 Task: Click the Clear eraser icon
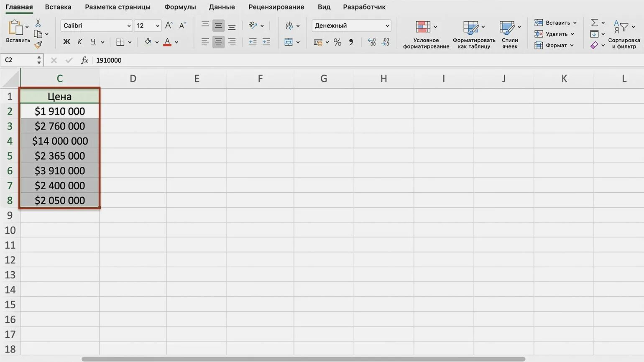[594, 45]
